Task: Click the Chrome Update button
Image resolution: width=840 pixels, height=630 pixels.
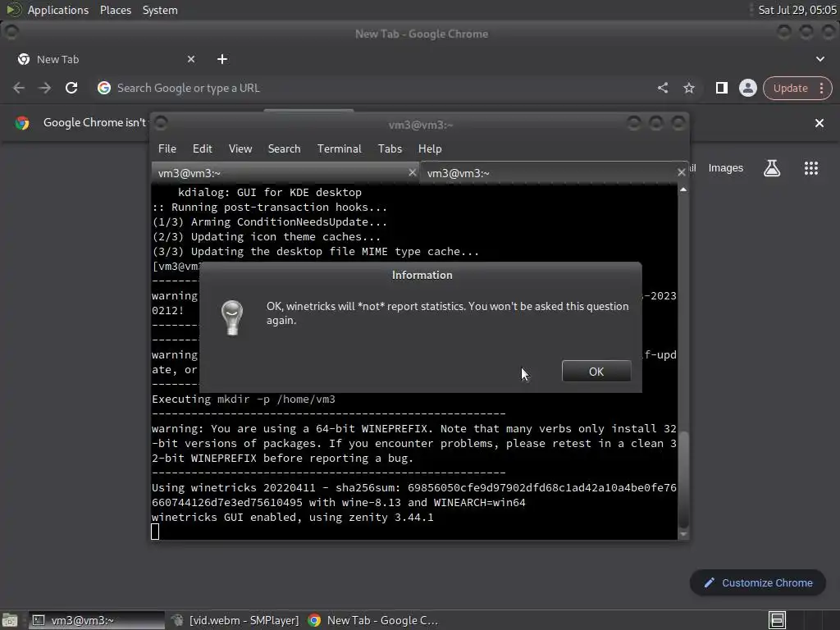Action: pyautogui.click(x=790, y=89)
